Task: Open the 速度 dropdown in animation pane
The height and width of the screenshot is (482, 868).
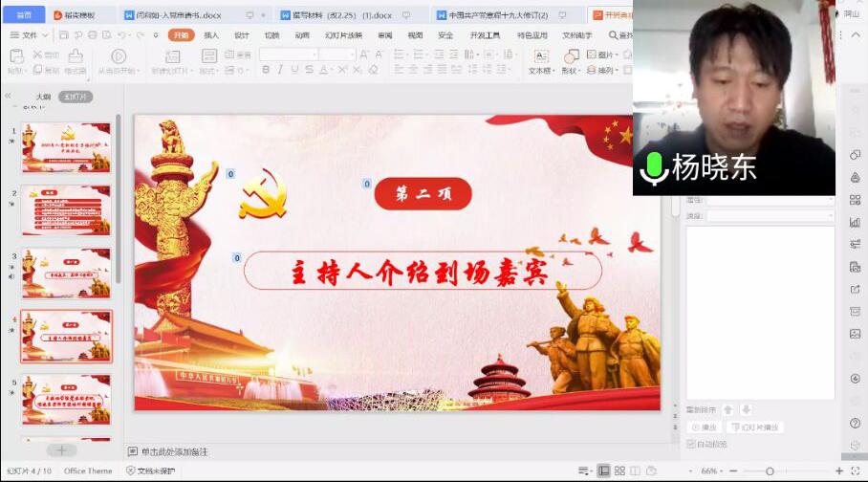Action: tap(770, 216)
